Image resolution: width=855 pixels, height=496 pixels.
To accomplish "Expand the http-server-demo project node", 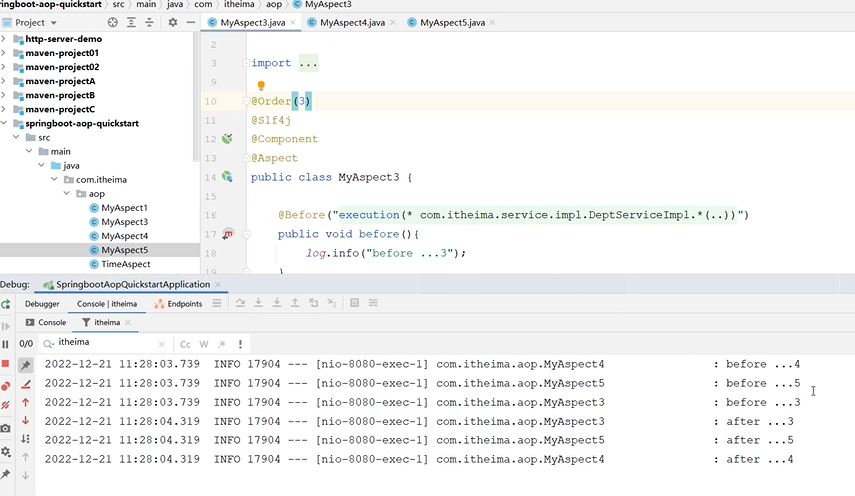I will tap(5, 39).
